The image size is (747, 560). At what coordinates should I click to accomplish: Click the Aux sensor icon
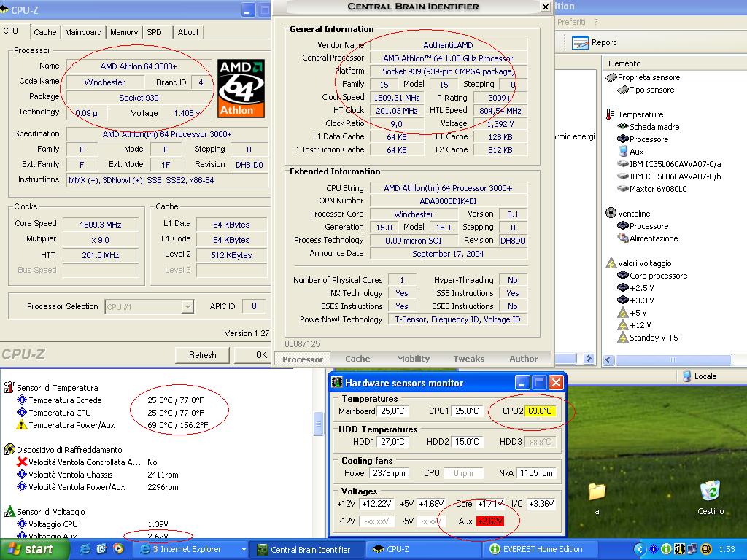[623, 152]
